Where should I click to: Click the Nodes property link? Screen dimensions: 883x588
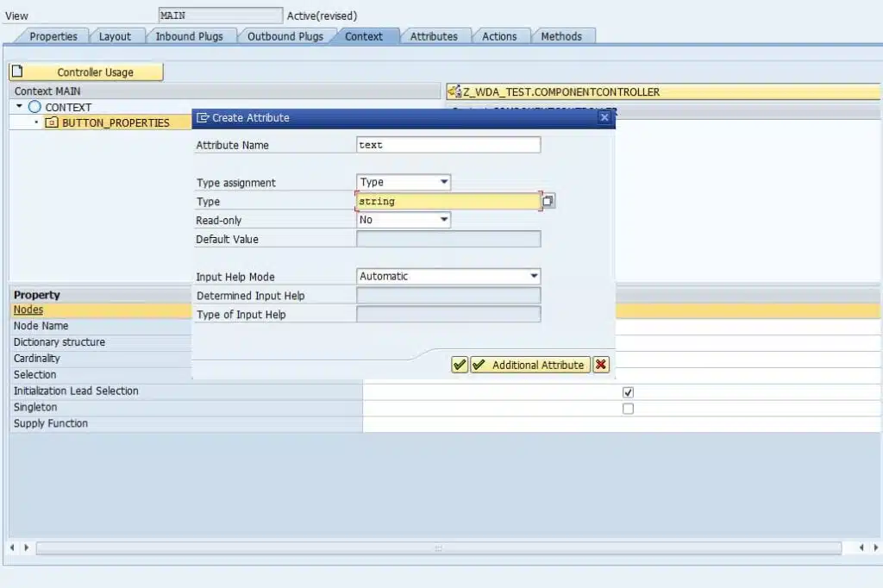28,310
